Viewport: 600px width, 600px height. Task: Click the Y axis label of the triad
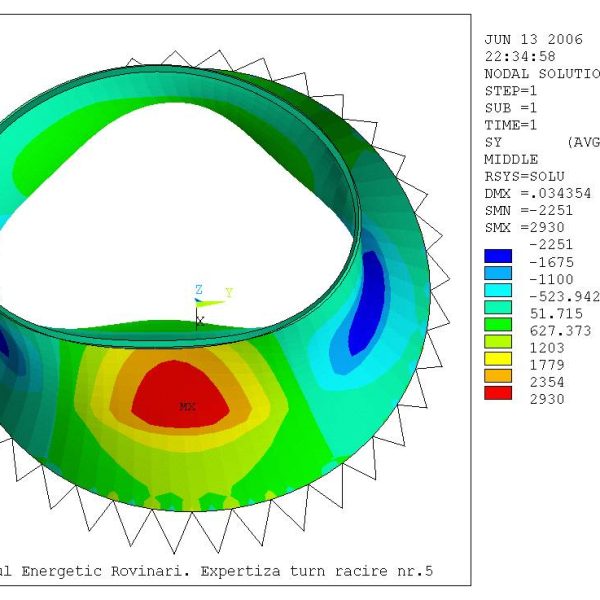(x=228, y=293)
